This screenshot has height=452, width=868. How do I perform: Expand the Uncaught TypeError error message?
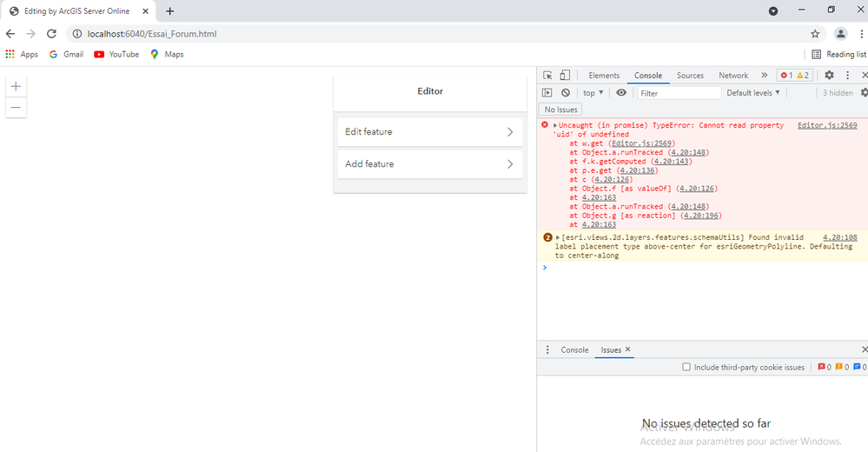click(555, 126)
